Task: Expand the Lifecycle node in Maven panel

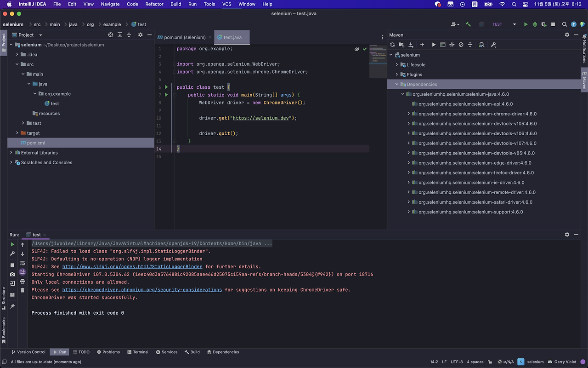Action: click(397, 65)
